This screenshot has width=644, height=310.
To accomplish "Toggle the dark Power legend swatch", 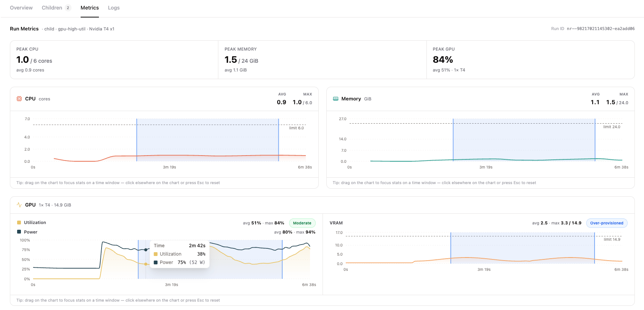I will (x=19, y=232).
